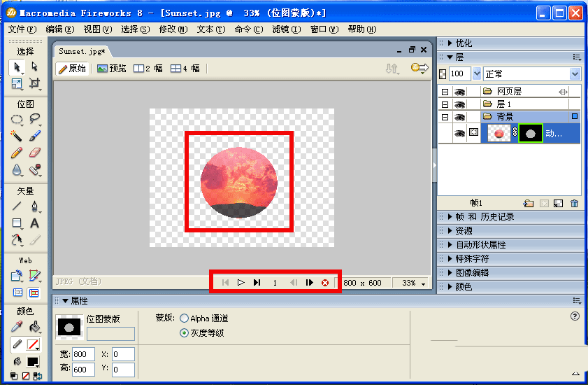Switch to the 预览 tab
Image resolution: width=588 pixels, height=385 pixels.
click(111, 69)
